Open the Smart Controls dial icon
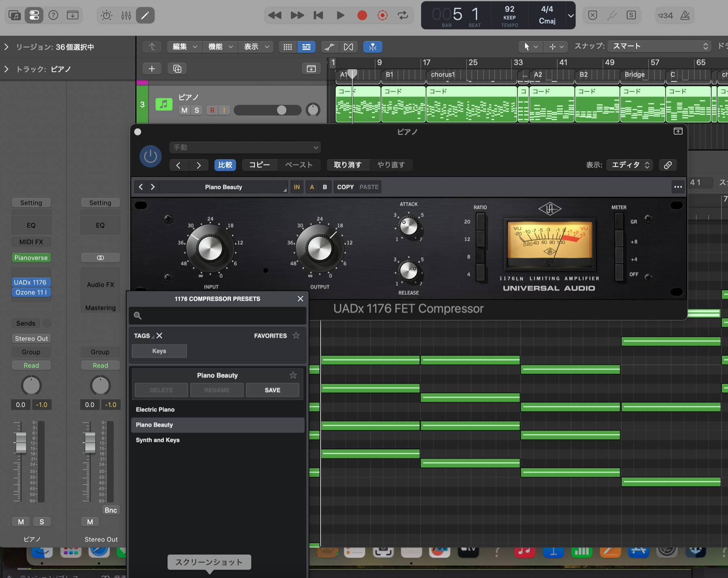This screenshot has height=578, width=728. (107, 15)
